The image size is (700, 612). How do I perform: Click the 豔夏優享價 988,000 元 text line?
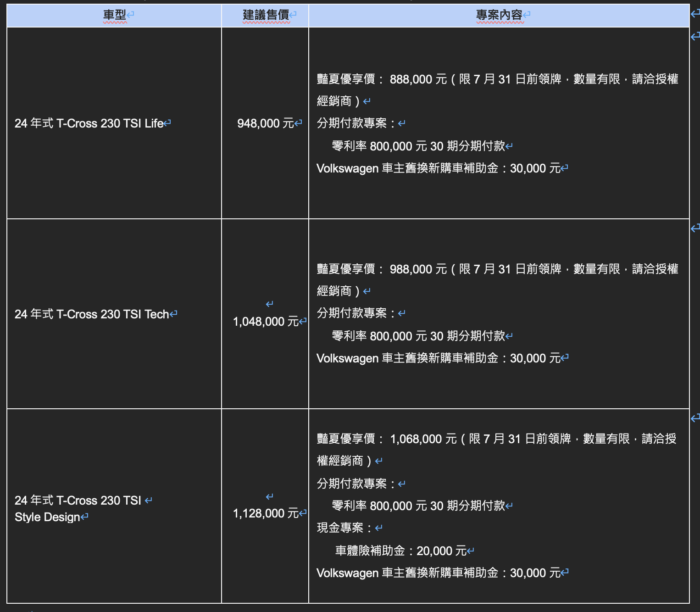coord(497,269)
